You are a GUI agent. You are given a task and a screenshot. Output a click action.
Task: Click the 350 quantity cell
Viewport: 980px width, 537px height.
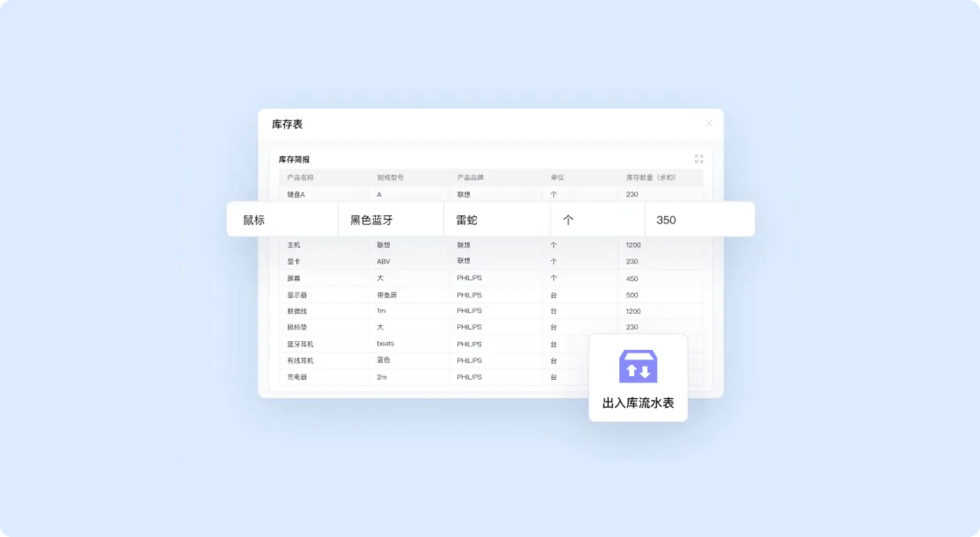click(x=666, y=220)
